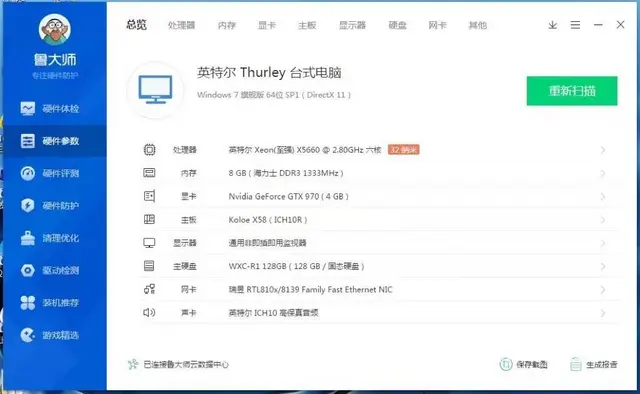640x394 pixels.
Task: Click the graphics card icon in 显卡 row
Action: 149,196
